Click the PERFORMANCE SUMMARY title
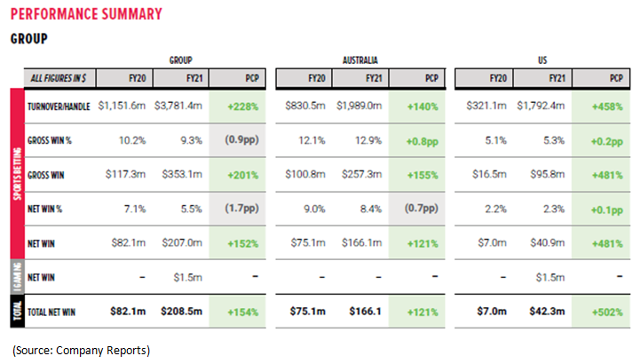The height and width of the screenshot is (364, 640). (86, 14)
